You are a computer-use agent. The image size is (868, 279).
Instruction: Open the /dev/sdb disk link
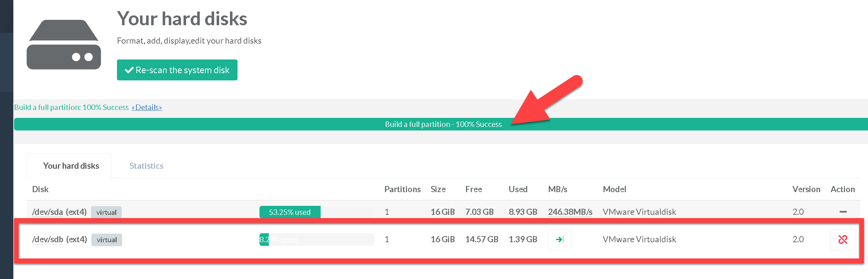tap(48, 239)
